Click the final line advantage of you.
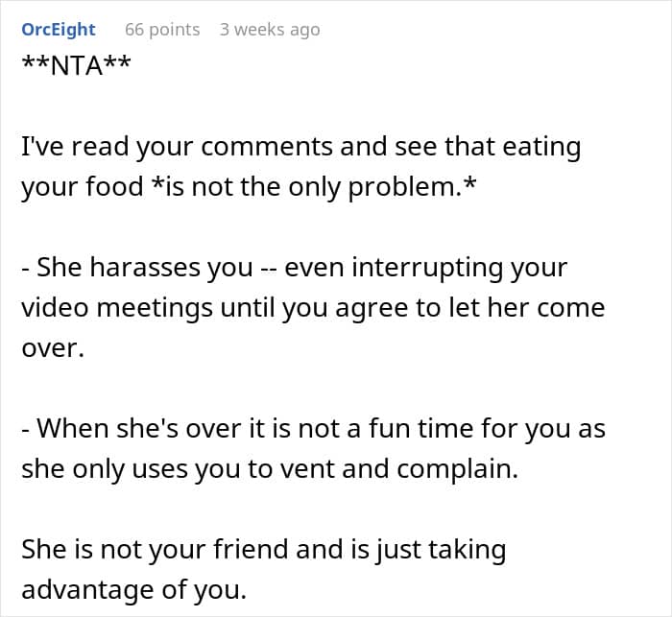 click(x=134, y=590)
